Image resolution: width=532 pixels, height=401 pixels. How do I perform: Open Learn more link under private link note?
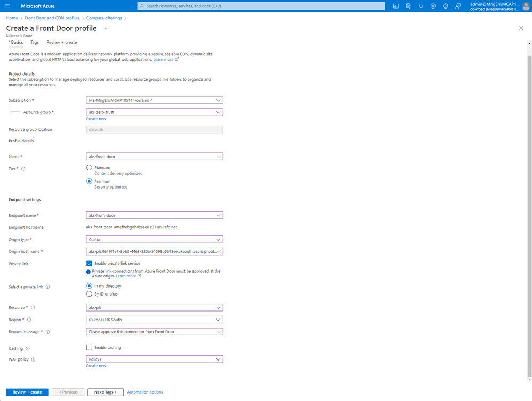tap(126, 276)
